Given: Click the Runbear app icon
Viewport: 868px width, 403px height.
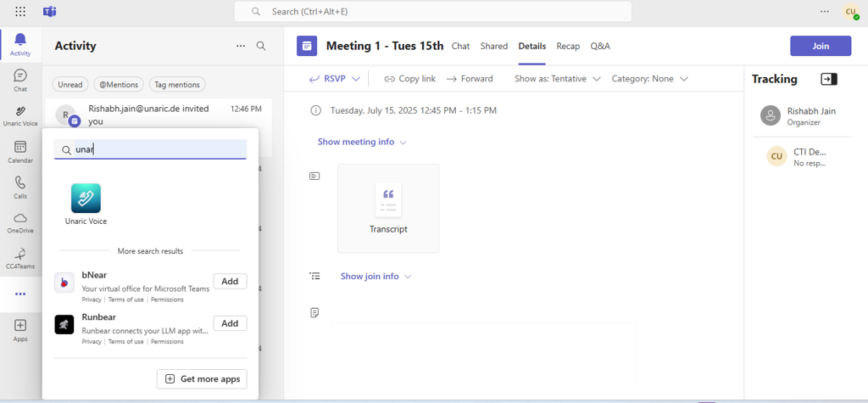Looking at the screenshot, I should click(64, 324).
